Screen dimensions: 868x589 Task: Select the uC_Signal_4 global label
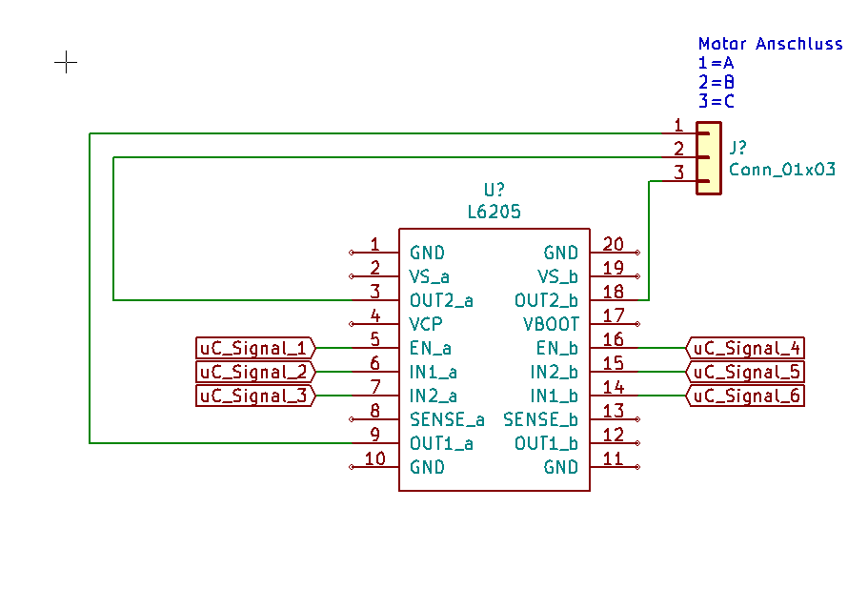coord(745,348)
